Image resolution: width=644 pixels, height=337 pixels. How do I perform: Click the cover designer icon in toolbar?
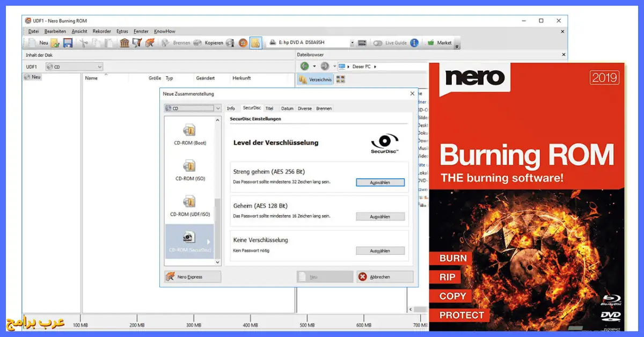(x=137, y=43)
